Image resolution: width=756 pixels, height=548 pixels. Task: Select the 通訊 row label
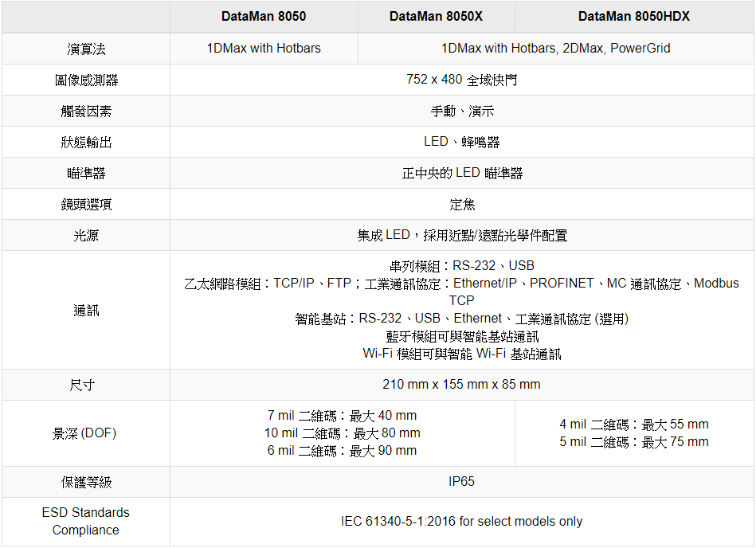86,310
